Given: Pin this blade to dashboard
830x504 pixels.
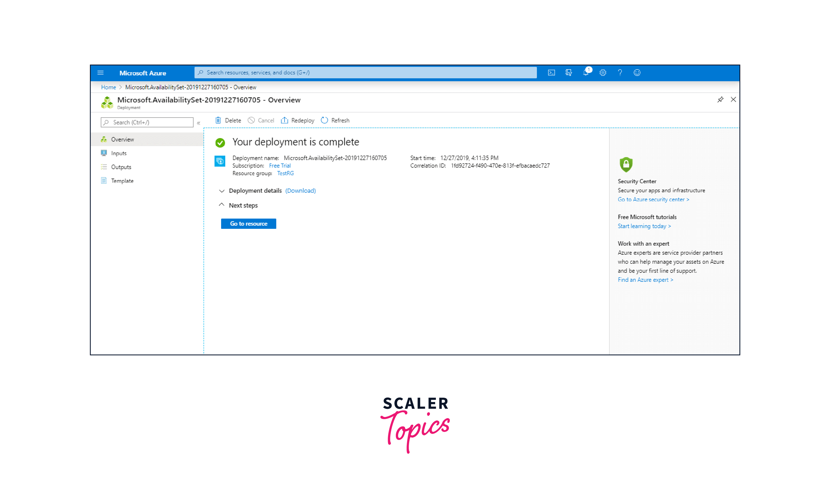Looking at the screenshot, I should pos(720,100).
